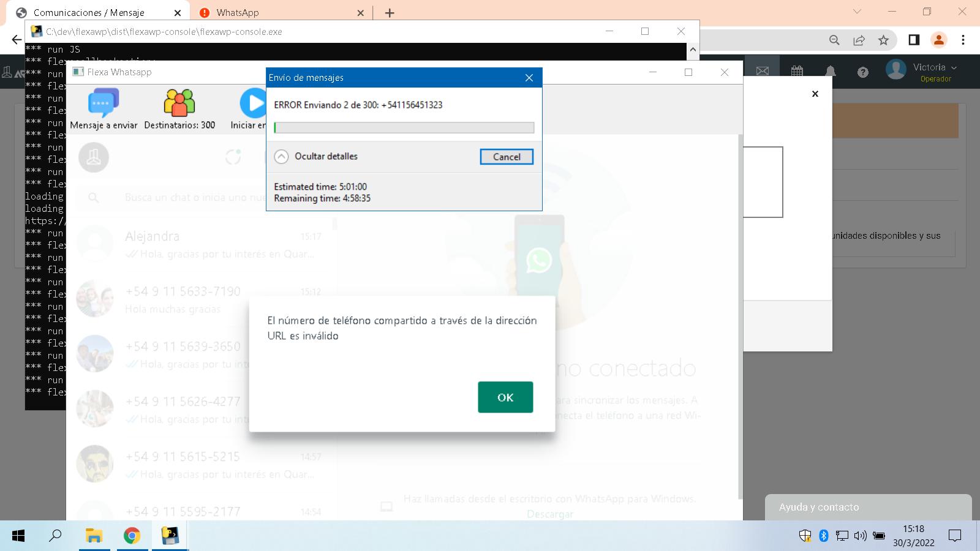
Task: Open Chrome tab search chevron
Action: pyautogui.click(x=857, y=12)
